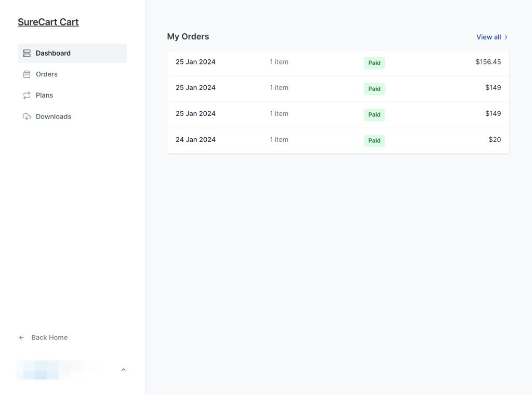Screen dimensions: 532x395
Task: Click the $149 order amount text
Action: click(x=493, y=87)
